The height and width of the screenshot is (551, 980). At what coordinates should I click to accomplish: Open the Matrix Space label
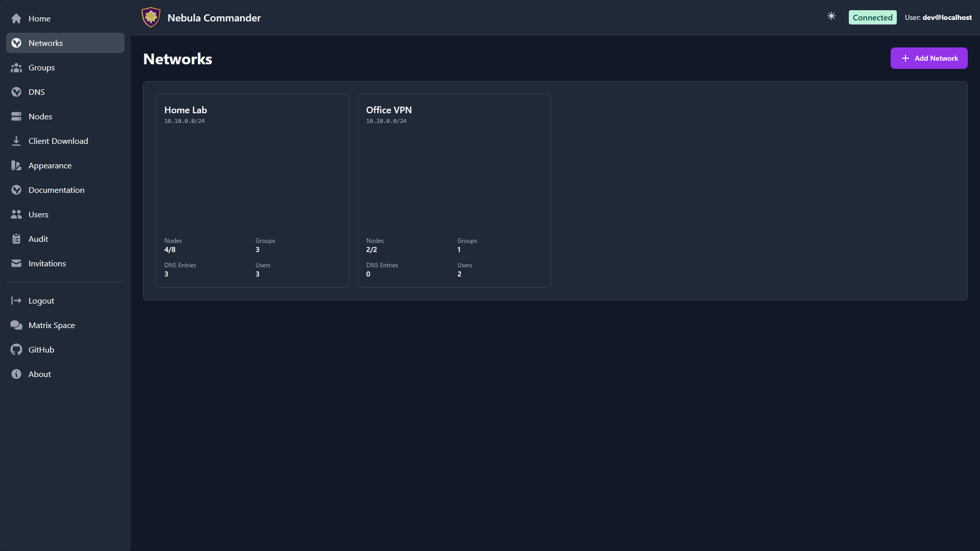[52, 325]
